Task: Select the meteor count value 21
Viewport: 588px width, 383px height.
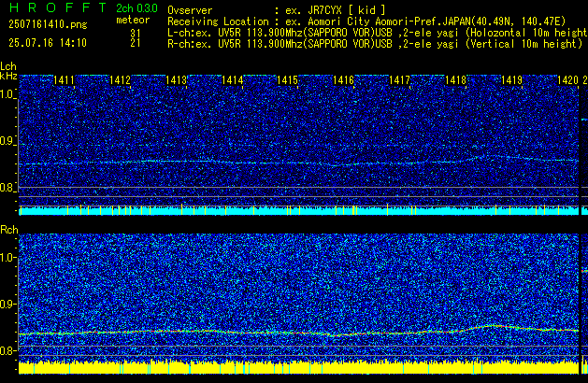Action: tap(136, 43)
